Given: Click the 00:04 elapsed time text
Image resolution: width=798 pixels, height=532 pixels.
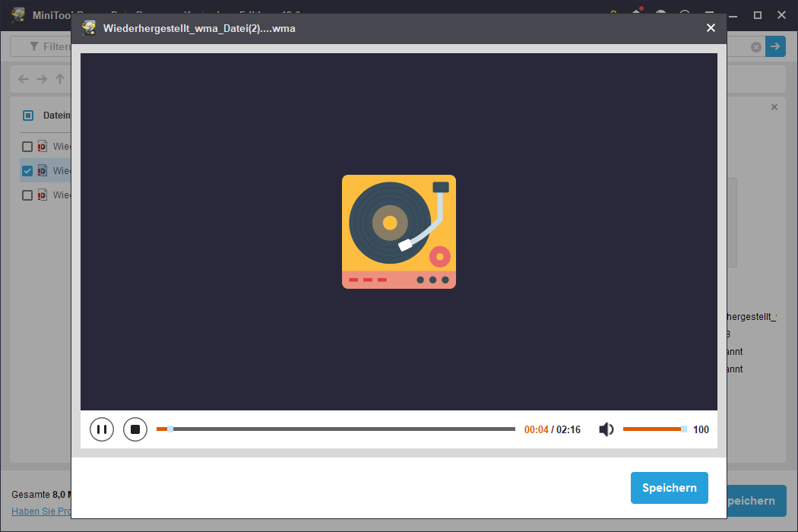Looking at the screenshot, I should 537,429.
